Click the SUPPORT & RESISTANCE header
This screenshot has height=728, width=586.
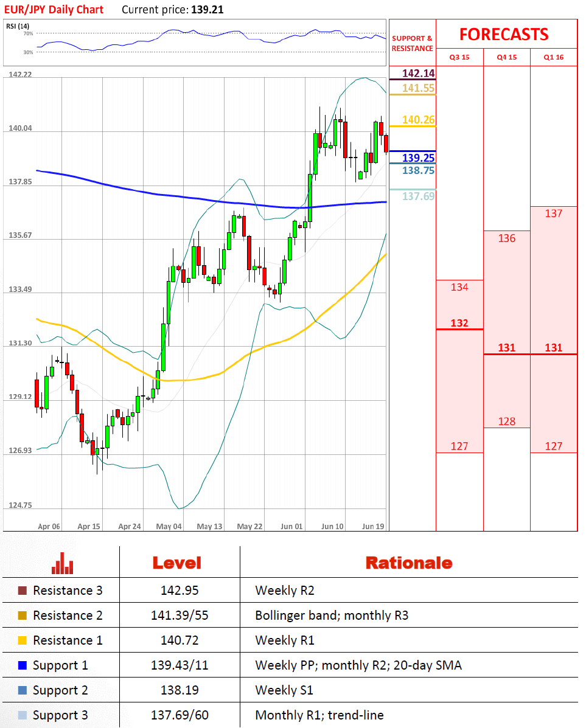tap(412, 43)
